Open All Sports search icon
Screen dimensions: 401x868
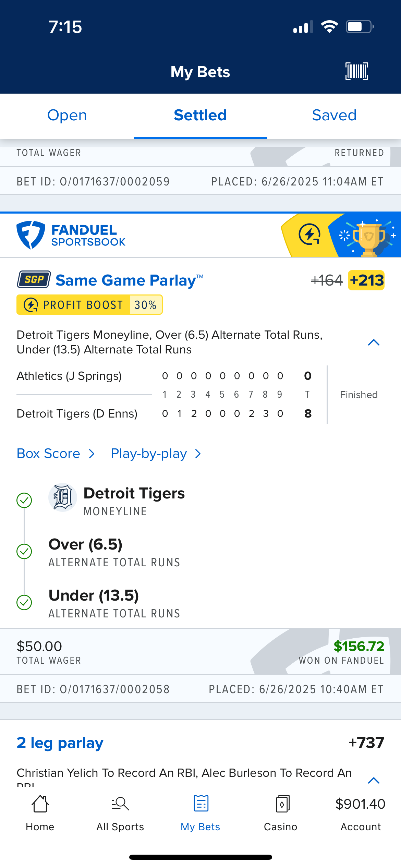120,804
